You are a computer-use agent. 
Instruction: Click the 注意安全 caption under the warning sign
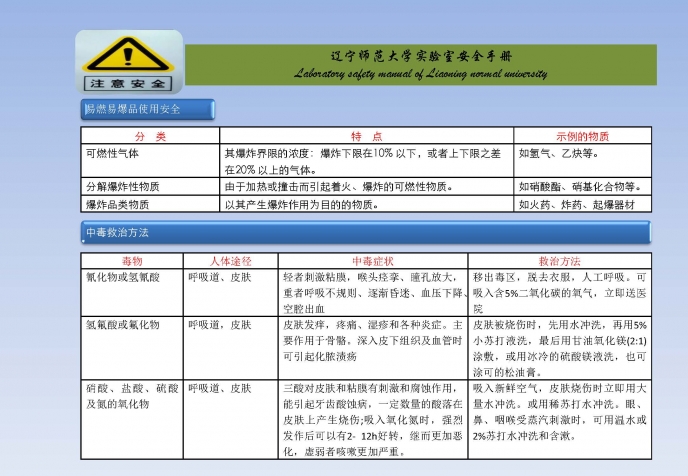click(129, 82)
